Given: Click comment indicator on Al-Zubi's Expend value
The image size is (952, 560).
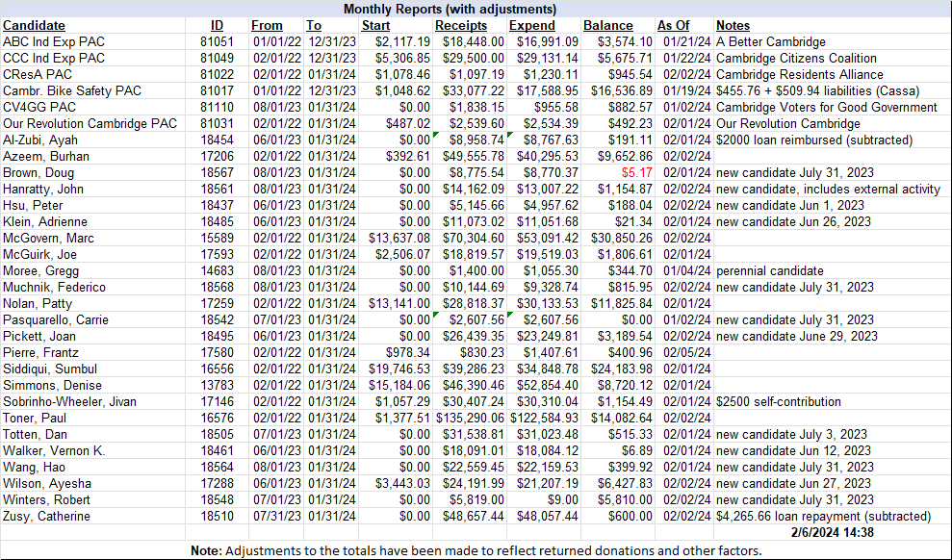Looking at the screenshot, I should 509,136.
